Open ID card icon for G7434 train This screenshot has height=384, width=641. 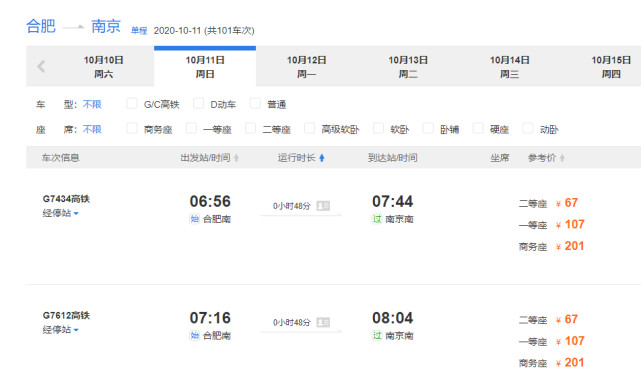[x=323, y=206]
